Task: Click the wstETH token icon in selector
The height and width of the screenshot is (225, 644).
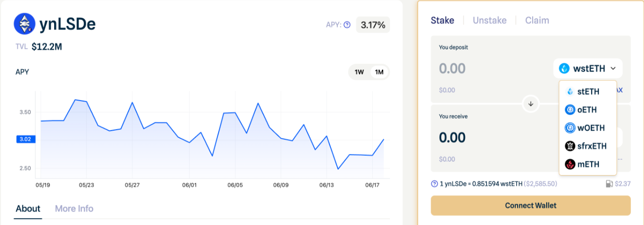Action: (564, 69)
